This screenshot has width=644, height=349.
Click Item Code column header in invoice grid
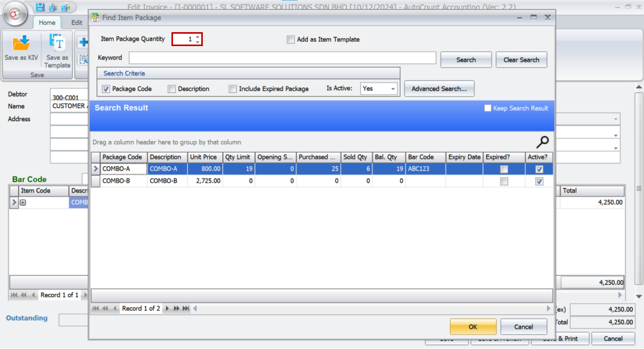point(44,191)
